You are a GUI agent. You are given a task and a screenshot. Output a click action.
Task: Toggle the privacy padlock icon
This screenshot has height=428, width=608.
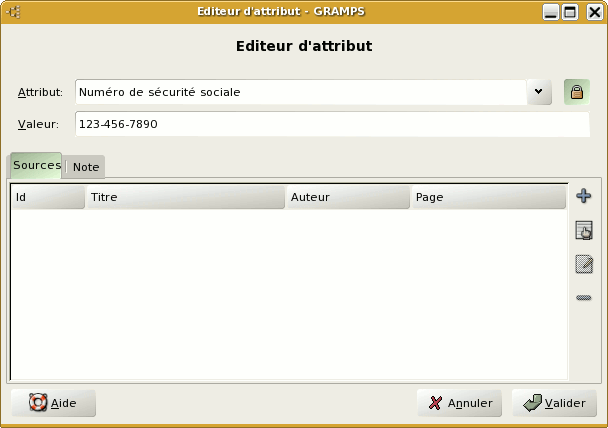click(x=576, y=92)
